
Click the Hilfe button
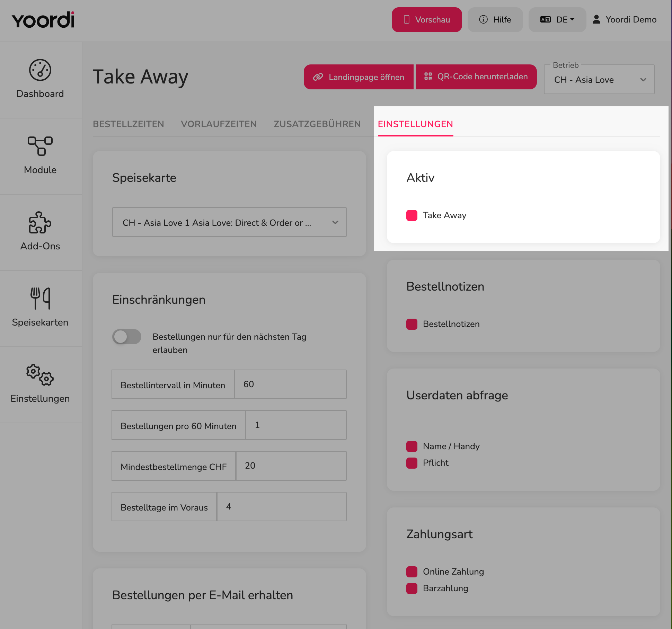point(495,20)
